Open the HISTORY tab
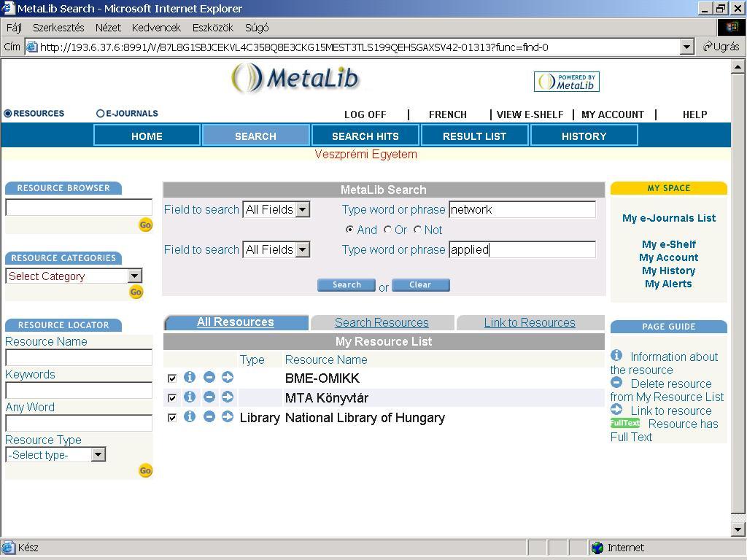747x560 pixels. (x=584, y=136)
